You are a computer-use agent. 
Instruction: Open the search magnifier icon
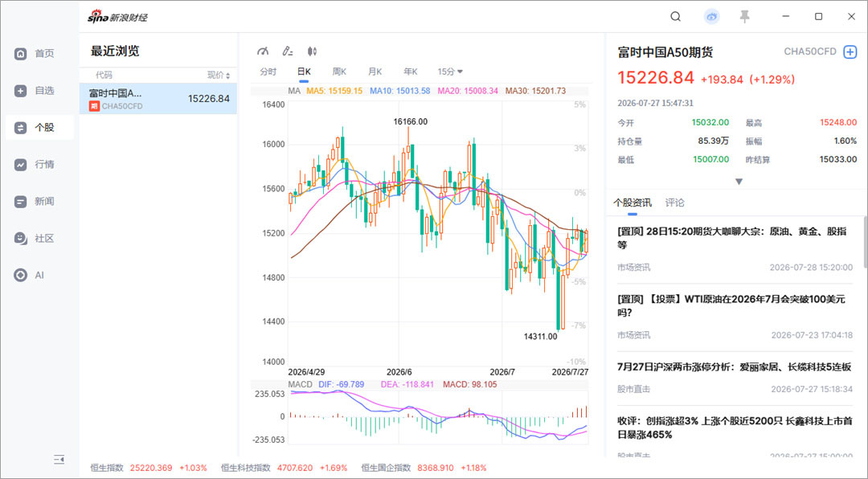(675, 17)
